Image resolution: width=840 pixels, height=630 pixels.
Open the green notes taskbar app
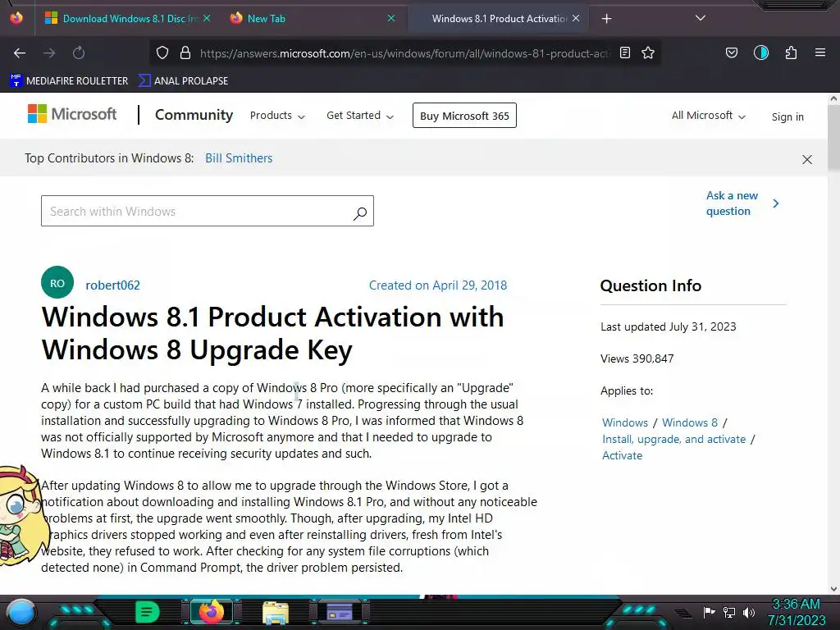pos(148,612)
